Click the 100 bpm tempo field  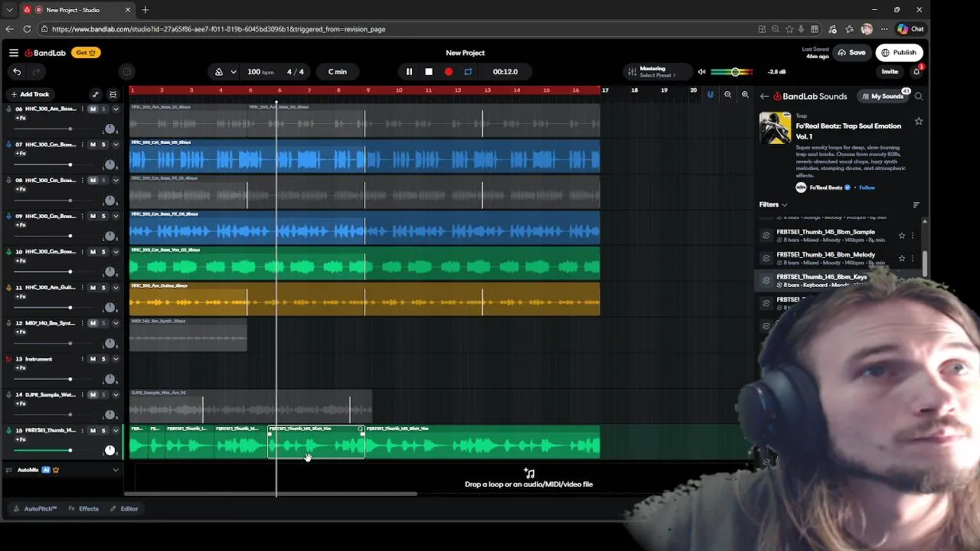(x=260, y=72)
